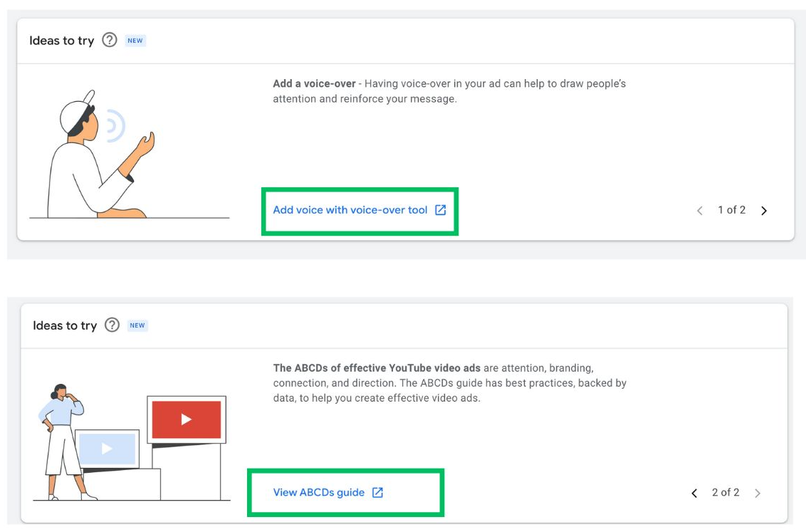
Task: Click the external link icon beside voice-over tool
Action: [441, 210]
